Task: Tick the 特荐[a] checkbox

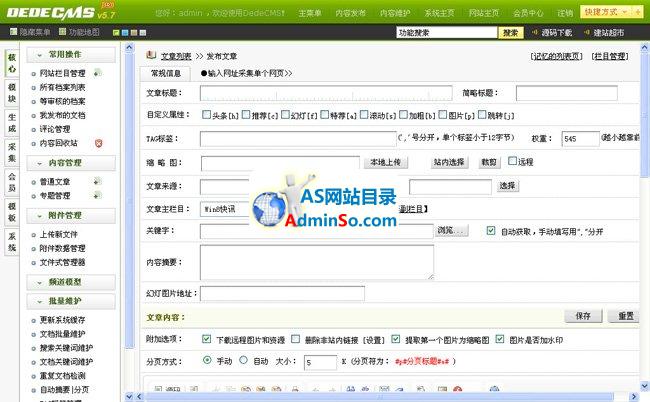Action: (x=325, y=114)
